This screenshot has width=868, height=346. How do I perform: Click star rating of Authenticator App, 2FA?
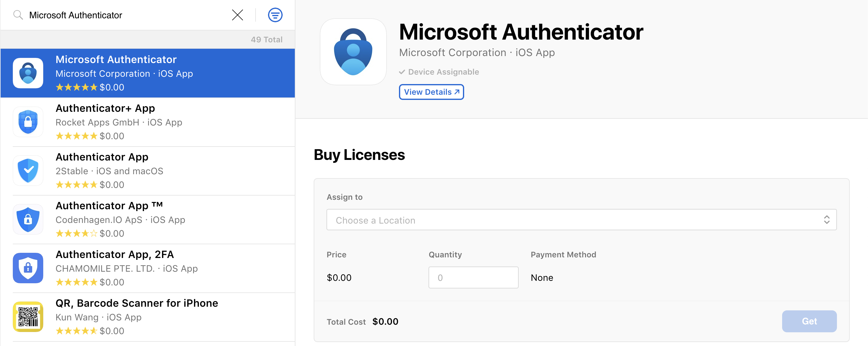[x=76, y=282]
